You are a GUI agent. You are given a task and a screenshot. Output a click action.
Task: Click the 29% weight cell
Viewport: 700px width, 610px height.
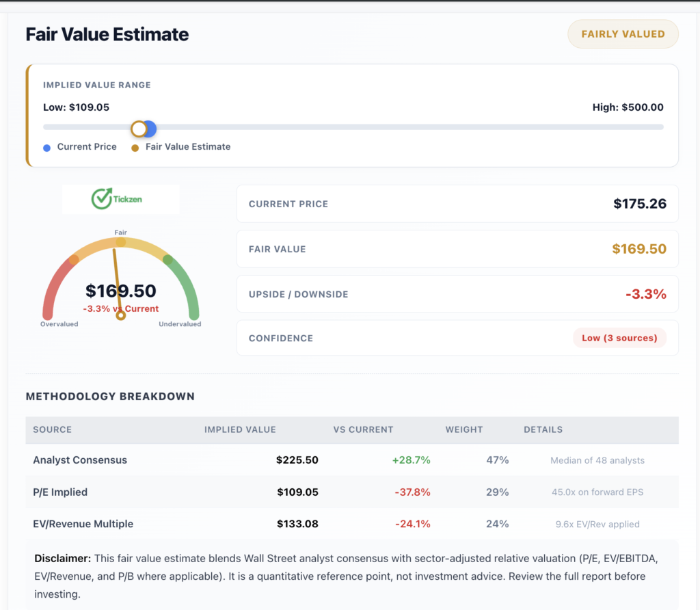(498, 492)
